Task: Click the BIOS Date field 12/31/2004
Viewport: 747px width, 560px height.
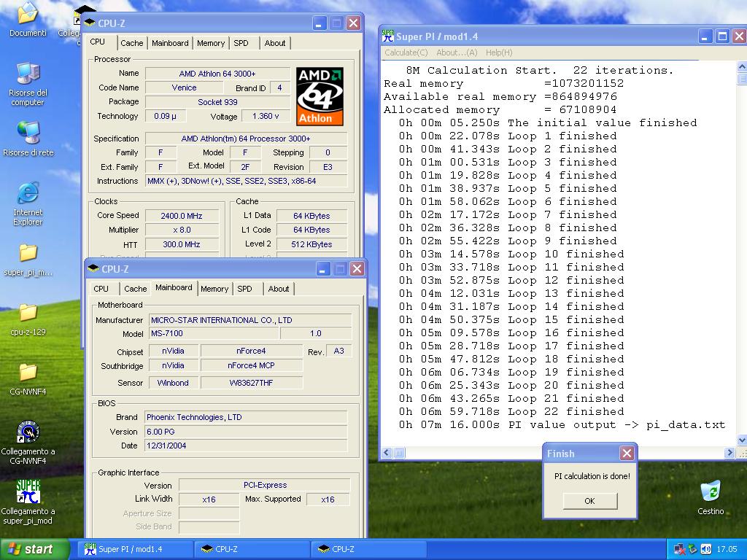Action: click(x=246, y=446)
